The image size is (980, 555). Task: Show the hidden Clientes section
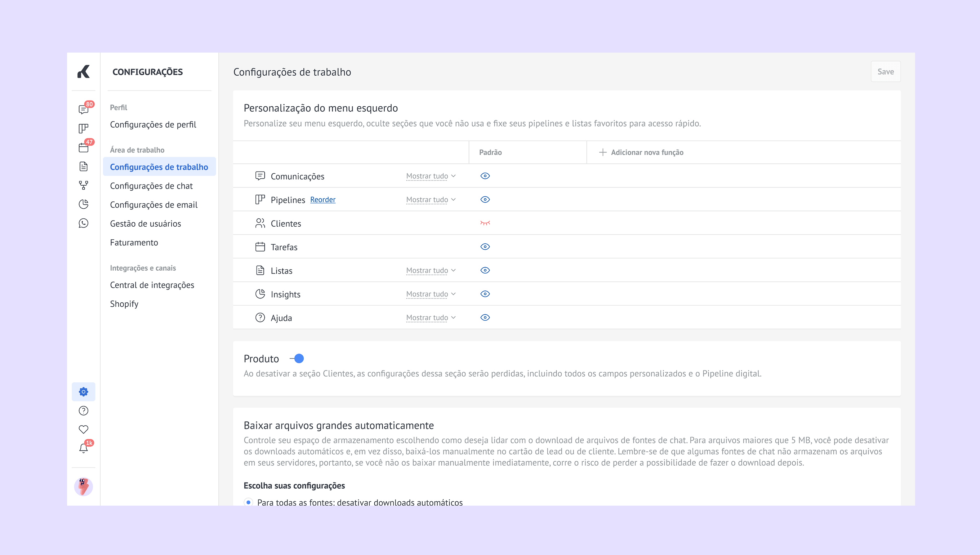[x=485, y=223]
